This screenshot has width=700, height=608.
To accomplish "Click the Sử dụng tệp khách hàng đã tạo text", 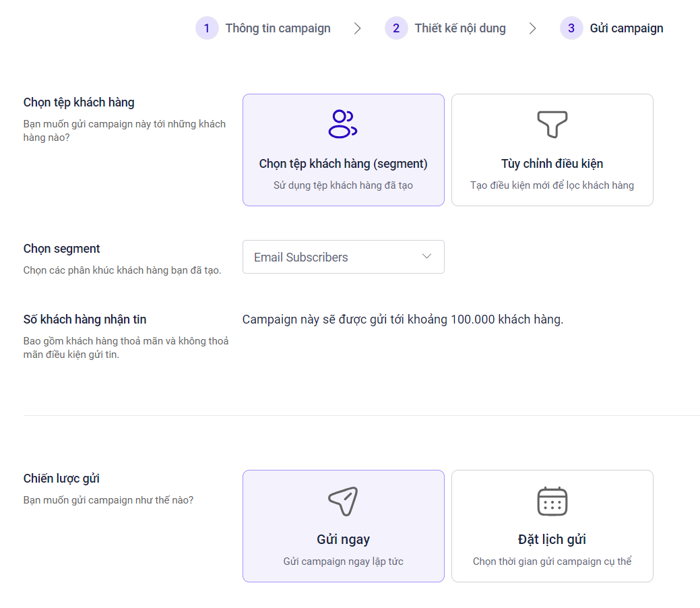I will pyautogui.click(x=343, y=185).
